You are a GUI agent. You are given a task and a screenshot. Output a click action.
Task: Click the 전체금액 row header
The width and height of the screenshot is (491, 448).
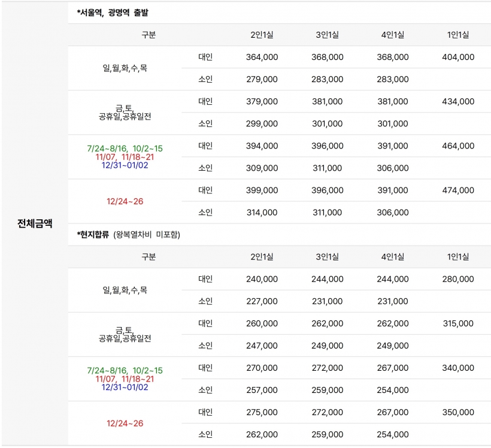pos(35,223)
